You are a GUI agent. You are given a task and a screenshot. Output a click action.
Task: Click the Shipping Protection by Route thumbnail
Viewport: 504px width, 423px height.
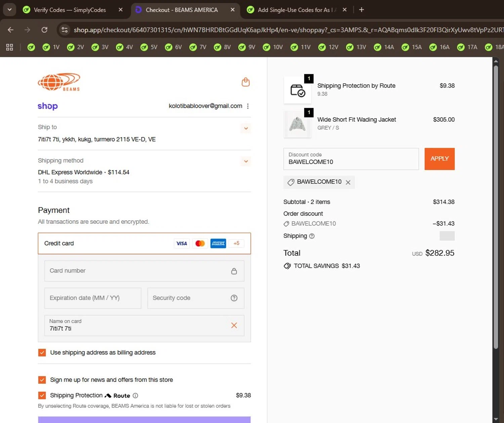pos(297,90)
